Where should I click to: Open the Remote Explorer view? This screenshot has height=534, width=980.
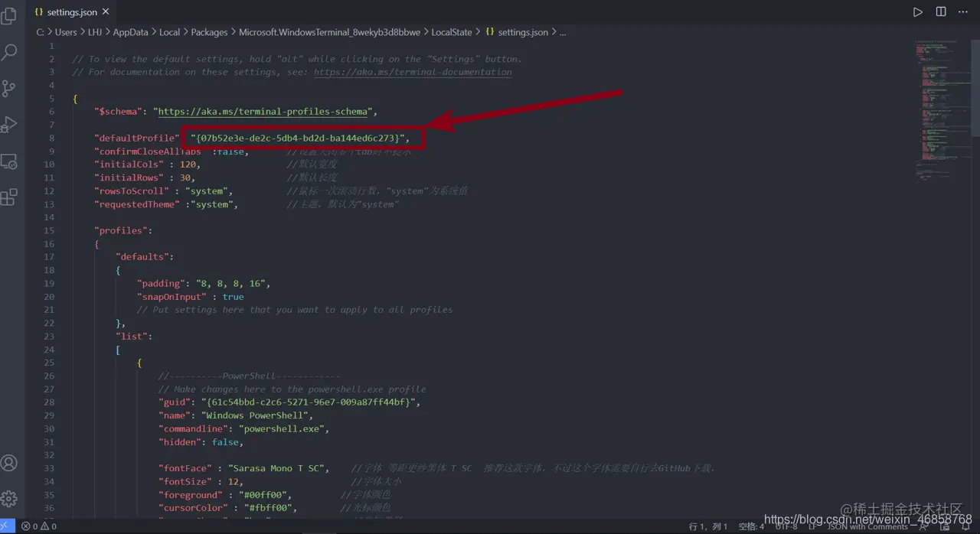point(9,161)
